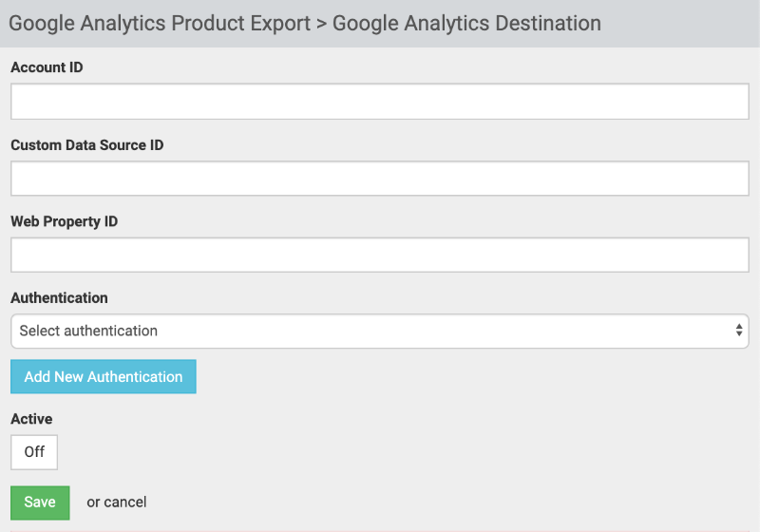Click the word "or" beside Save
Image resolution: width=760 pixels, height=532 pixels.
(x=94, y=502)
